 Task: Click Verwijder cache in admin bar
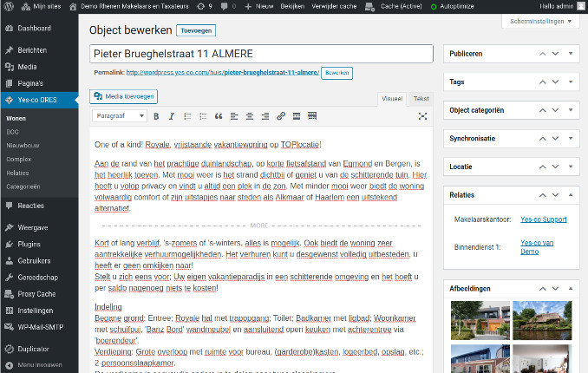[334, 6]
